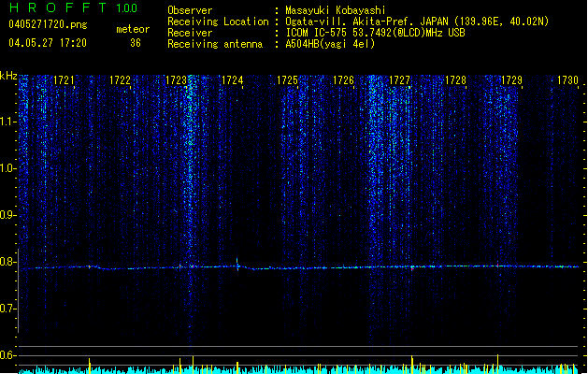
Task: Click the 1729 time marker
Action: 511,80
